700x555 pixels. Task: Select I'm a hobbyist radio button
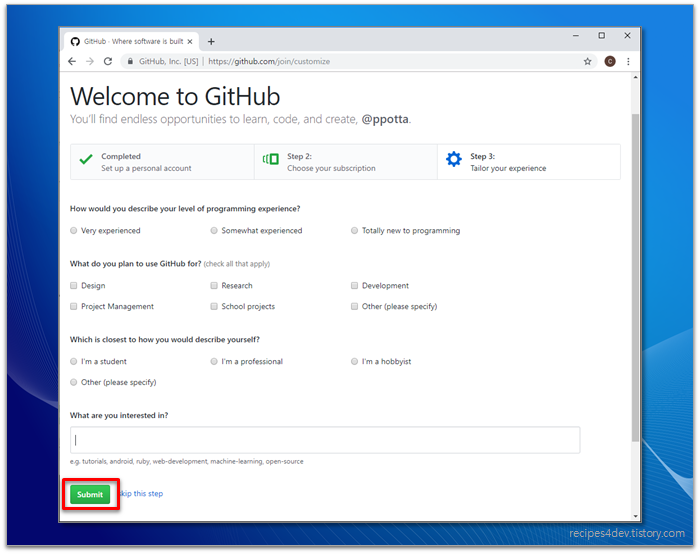click(354, 361)
